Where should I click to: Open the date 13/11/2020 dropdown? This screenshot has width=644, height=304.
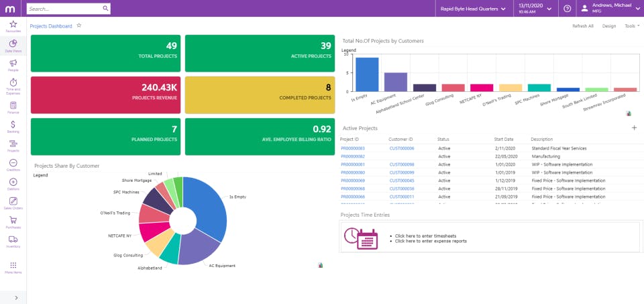click(x=535, y=8)
